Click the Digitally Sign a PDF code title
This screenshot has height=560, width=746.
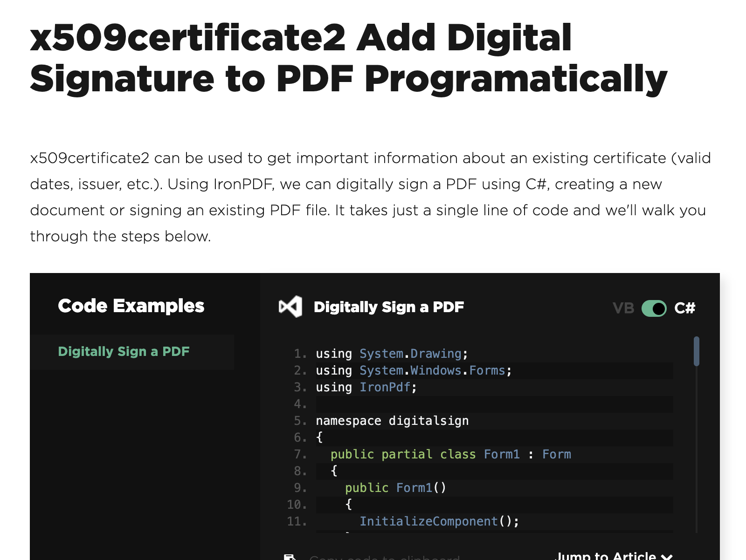pos(388,307)
